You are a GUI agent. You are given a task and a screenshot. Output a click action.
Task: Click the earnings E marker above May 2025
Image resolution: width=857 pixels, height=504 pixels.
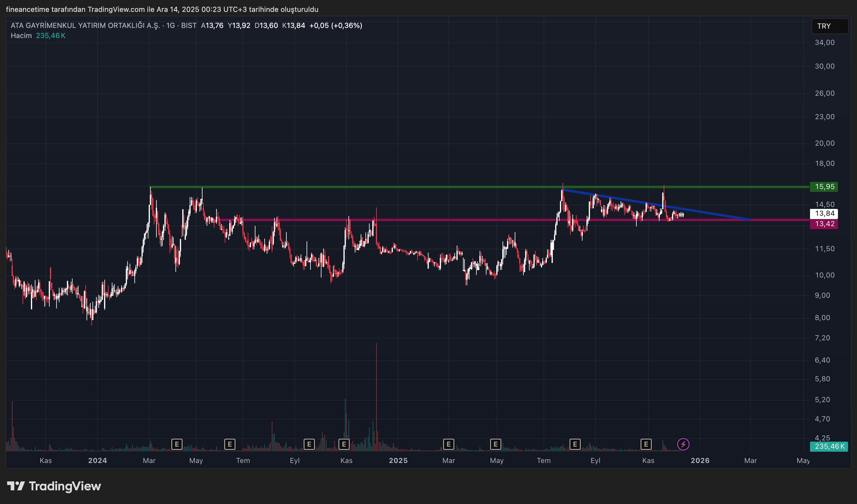tap(495, 444)
